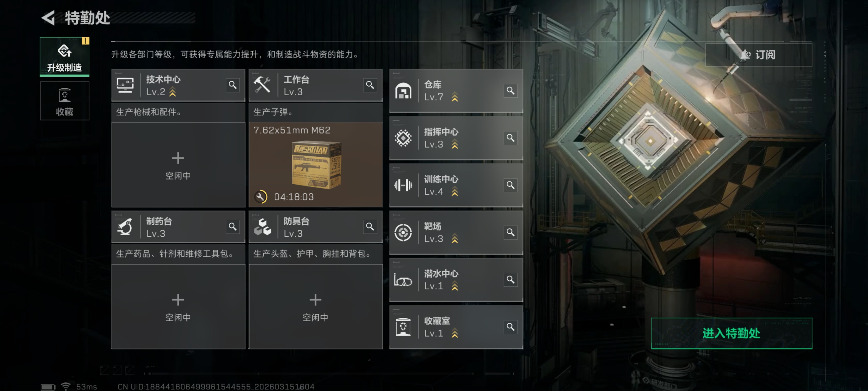View 仓库 details via magnifier icon
Viewport: 868px width, 391px height.
510,90
